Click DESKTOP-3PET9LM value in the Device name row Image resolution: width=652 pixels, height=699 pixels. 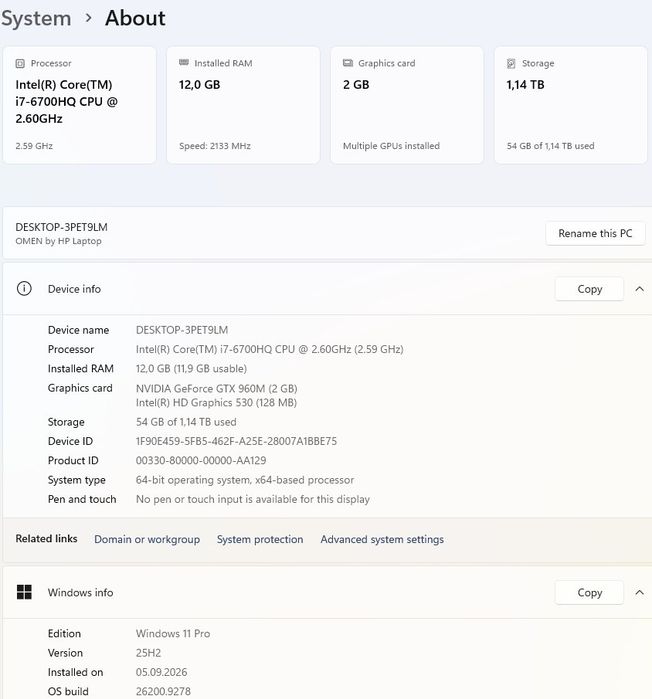(x=182, y=330)
